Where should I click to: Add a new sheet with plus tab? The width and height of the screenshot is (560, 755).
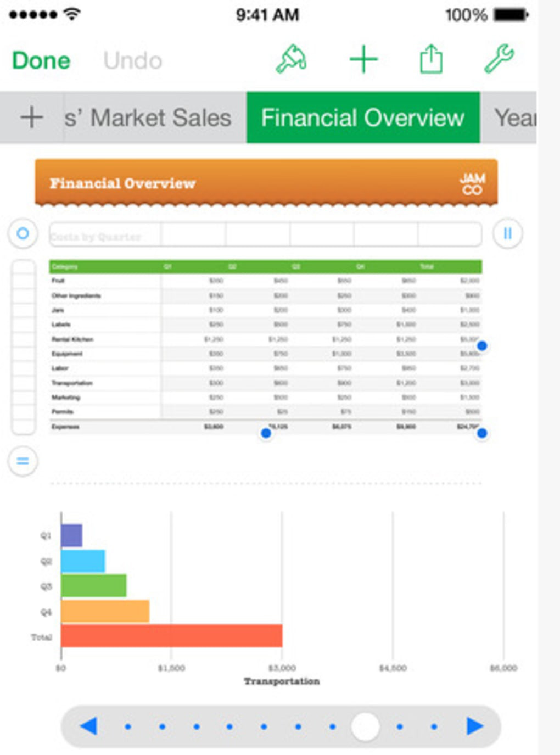(x=31, y=118)
